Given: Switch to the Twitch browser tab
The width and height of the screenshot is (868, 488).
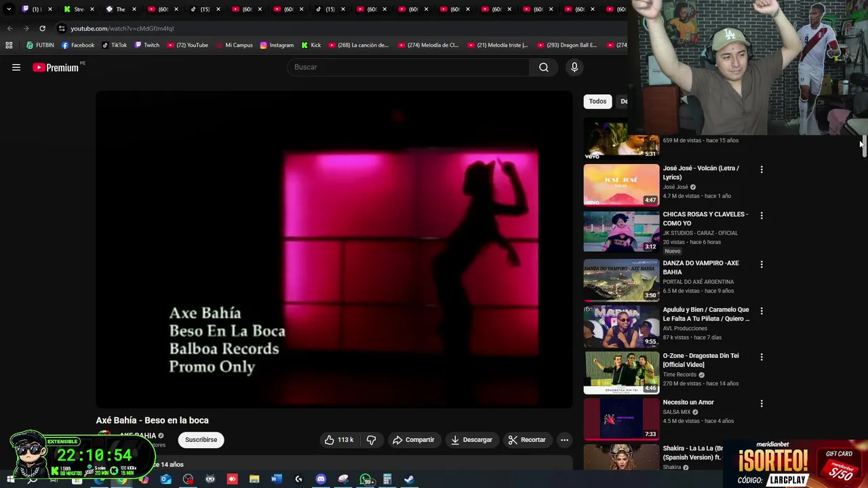Looking at the screenshot, I should click(x=37, y=9).
